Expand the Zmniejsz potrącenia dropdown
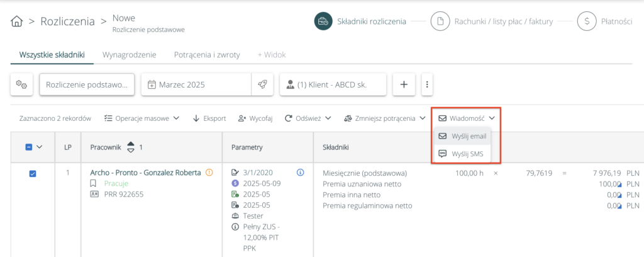 (384, 118)
